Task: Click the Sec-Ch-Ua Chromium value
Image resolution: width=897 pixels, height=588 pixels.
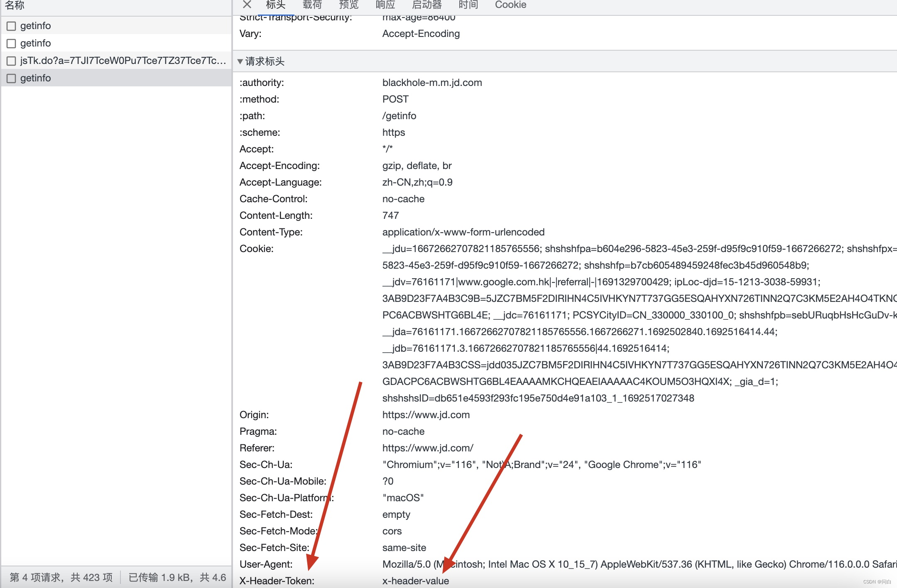Action: coord(542,465)
